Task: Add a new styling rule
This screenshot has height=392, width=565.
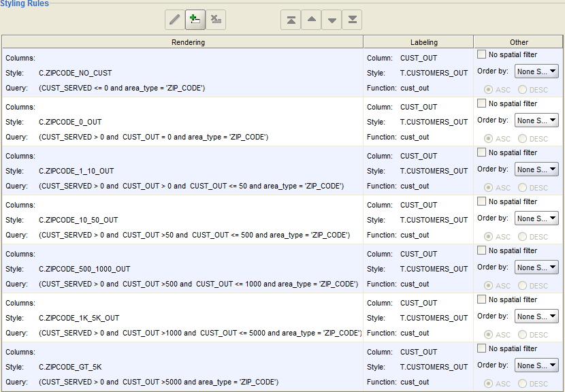Action: pos(195,20)
